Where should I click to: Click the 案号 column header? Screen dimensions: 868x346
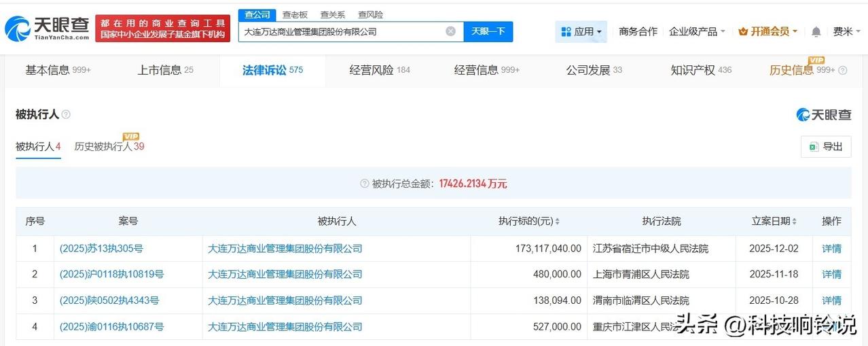(128, 222)
